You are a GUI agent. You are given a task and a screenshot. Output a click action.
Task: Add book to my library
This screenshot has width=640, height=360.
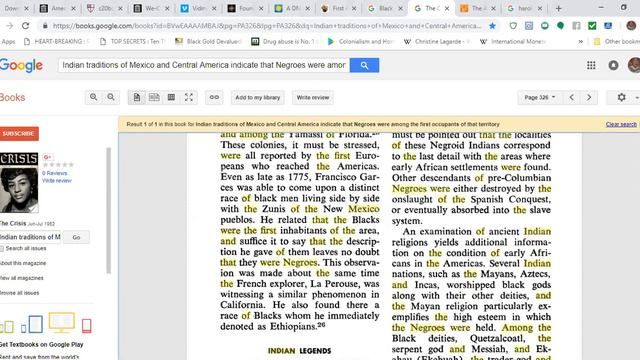(x=258, y=98)
